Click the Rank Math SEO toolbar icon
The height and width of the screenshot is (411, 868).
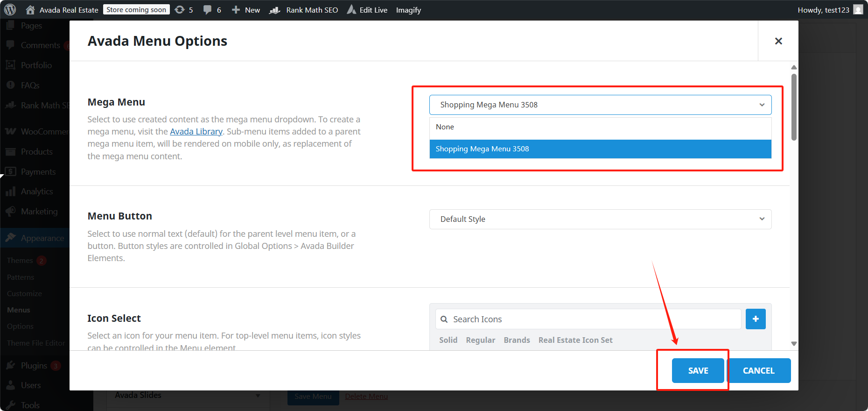pyautogui.click(x=275, y=10)
